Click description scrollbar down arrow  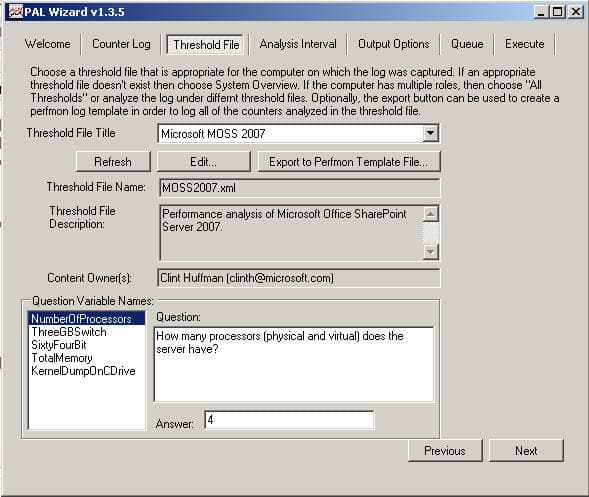(x=430, y=252)
